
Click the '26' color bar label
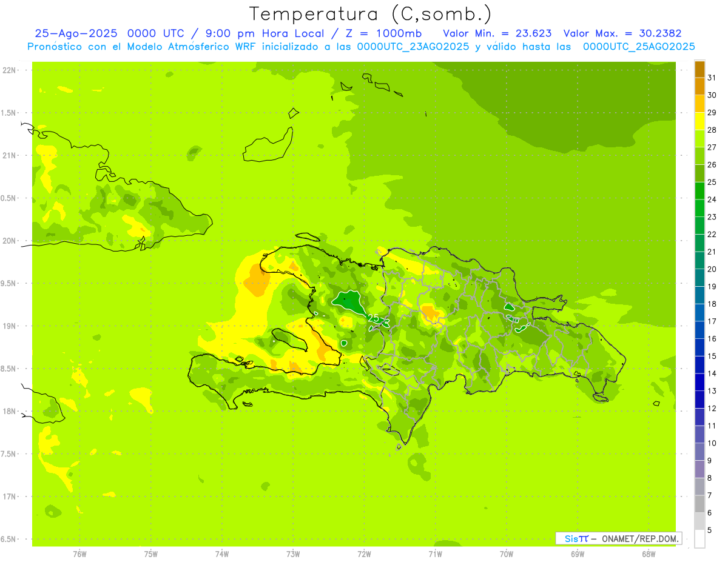point(712,165)
